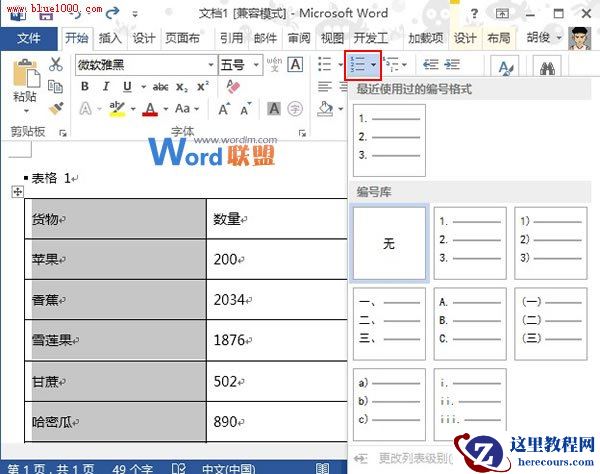Apply the red font color
This screenshot has width=600, height=474.
point(150,109)
